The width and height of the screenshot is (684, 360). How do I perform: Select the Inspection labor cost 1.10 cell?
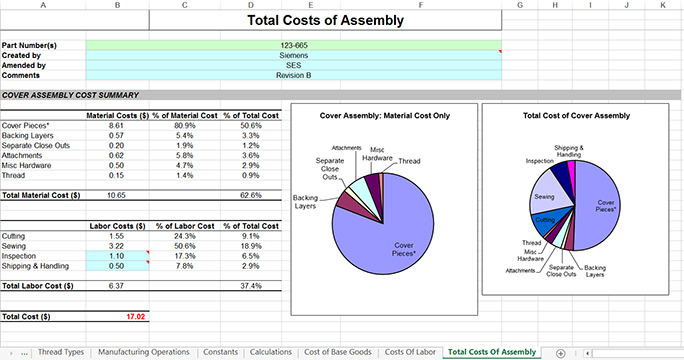[117, 256]
